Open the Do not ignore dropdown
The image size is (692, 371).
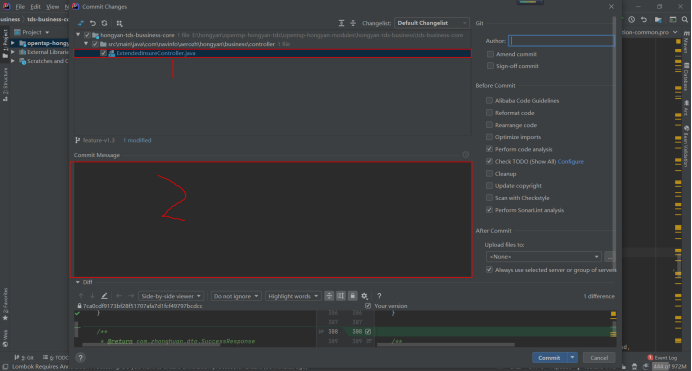pos(236,296)
